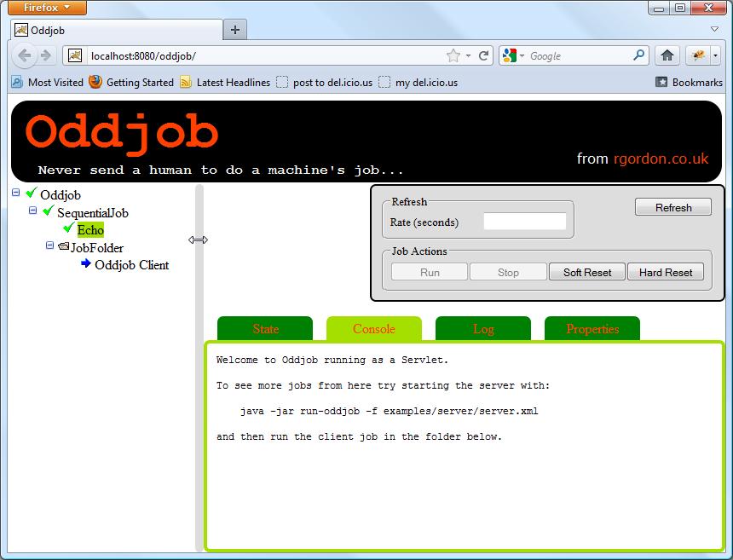Image resolution: width=733 pixels, height=560 pixels.
Task: Bookmark page with the star icon
Action: (x=453, y=55)
